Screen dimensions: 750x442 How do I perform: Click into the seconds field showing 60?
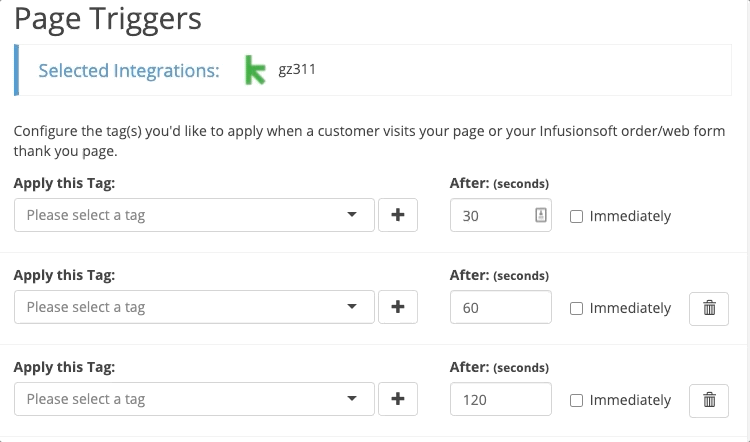[x=501, y=307]
